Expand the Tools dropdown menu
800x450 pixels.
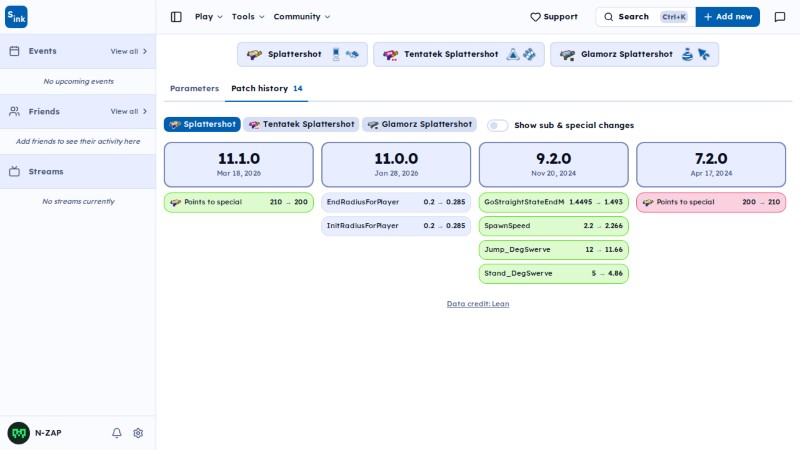click(248, 17)
